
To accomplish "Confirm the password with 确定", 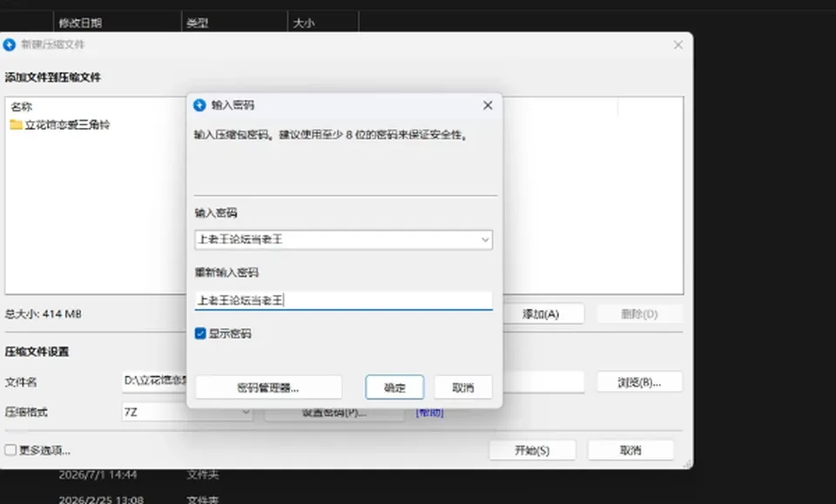I will (x=394, y=387).
